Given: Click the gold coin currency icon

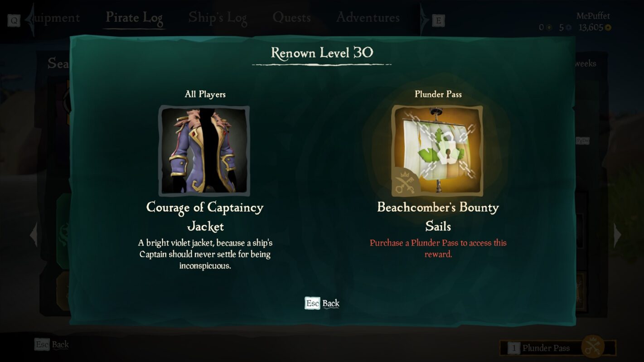Looking at the screenshot, I should 608,28.
